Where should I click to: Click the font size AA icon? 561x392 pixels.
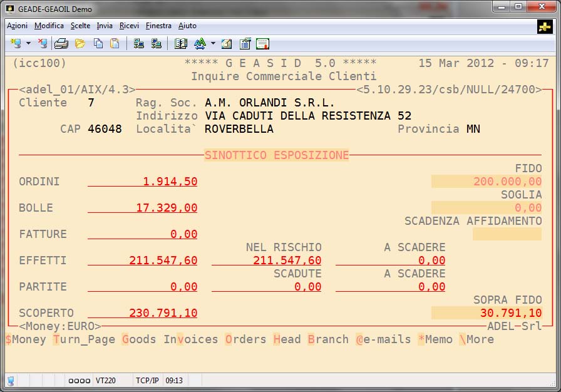click(x=200, y=43)
